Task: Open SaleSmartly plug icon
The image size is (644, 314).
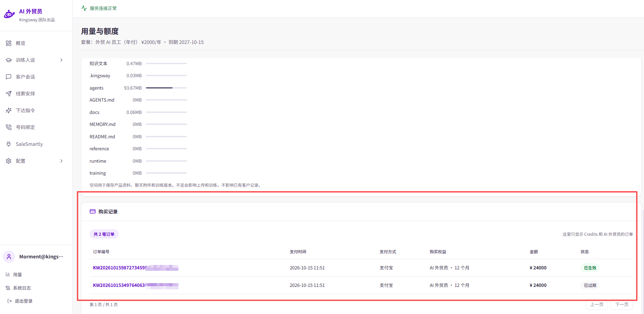Action: (x=9, y=144)
